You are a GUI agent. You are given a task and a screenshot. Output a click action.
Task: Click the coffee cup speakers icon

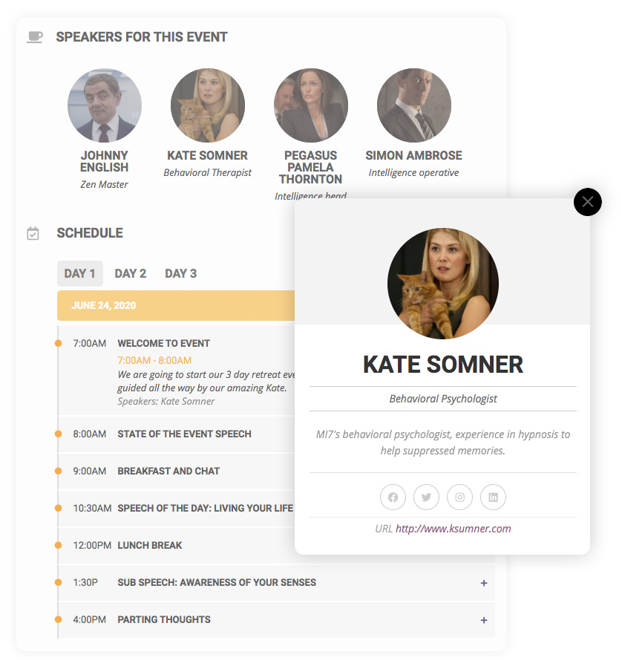coord(35,37)
